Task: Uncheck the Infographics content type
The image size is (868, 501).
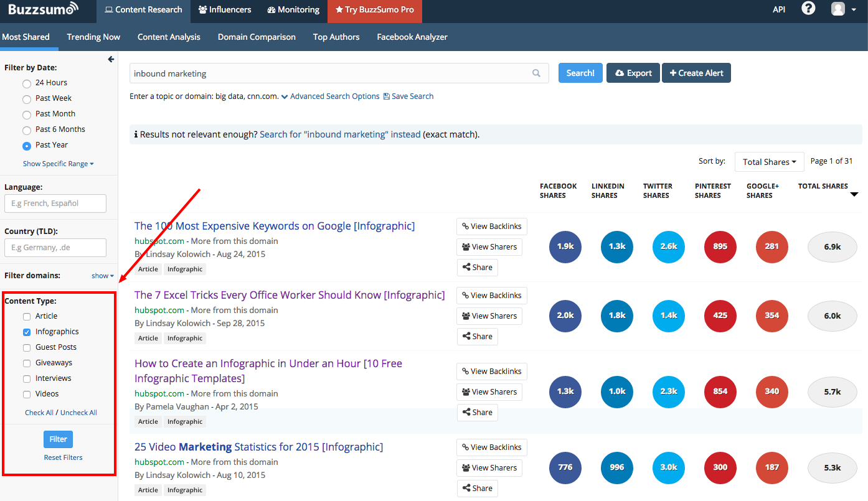Action: [27, 332]
